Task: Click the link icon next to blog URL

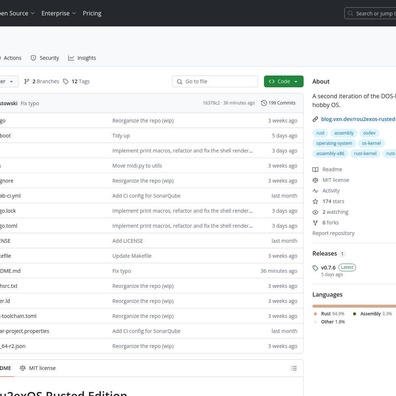Action: pyautogui.click(x=315, y=119)
